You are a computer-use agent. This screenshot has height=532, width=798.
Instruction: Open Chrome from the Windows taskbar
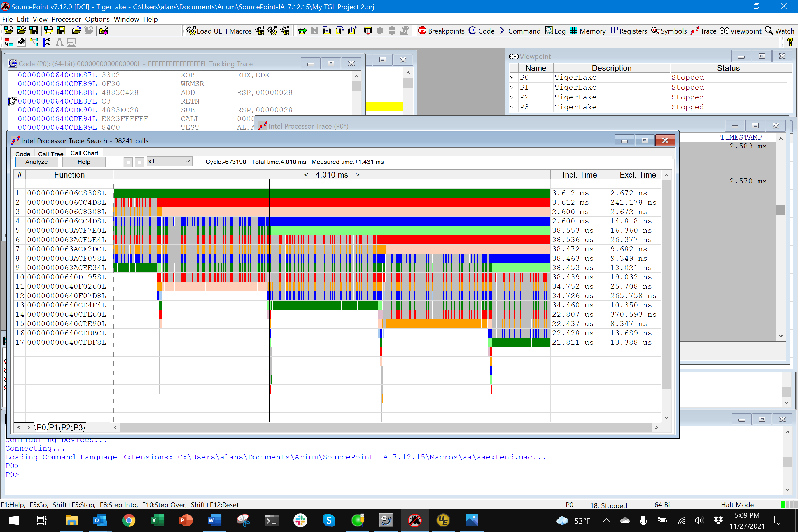pos(129,520)
